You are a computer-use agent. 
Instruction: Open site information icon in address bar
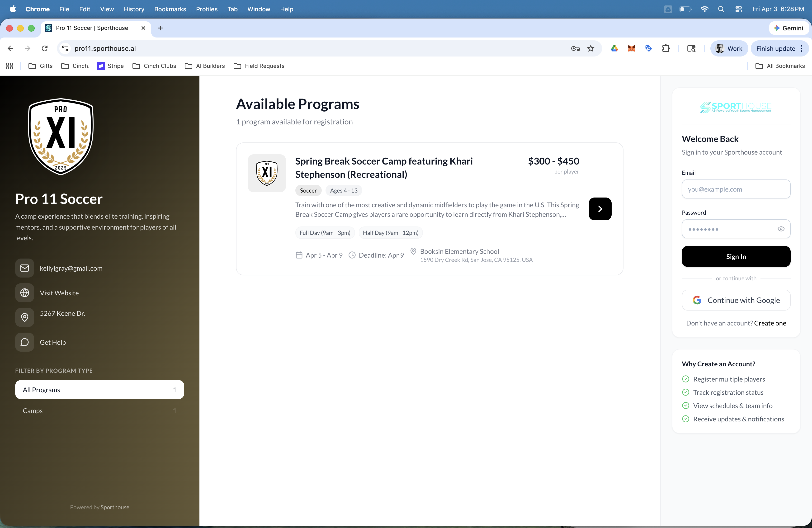click(65, 48)
